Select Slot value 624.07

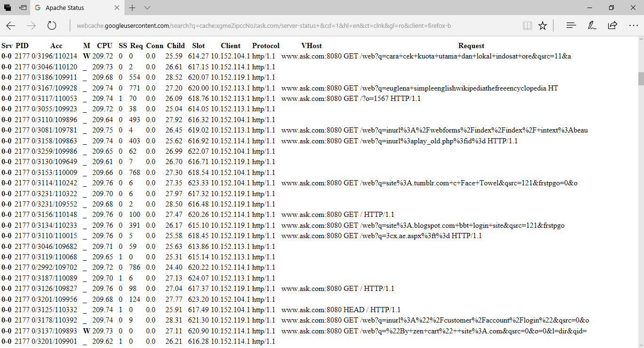coord(198,278)
